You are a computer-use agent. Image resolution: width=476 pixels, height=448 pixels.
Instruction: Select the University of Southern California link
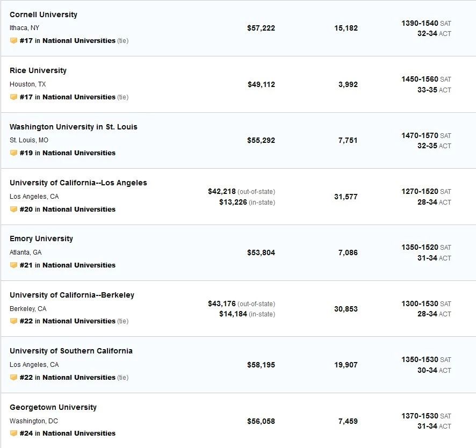pos(71,351)
